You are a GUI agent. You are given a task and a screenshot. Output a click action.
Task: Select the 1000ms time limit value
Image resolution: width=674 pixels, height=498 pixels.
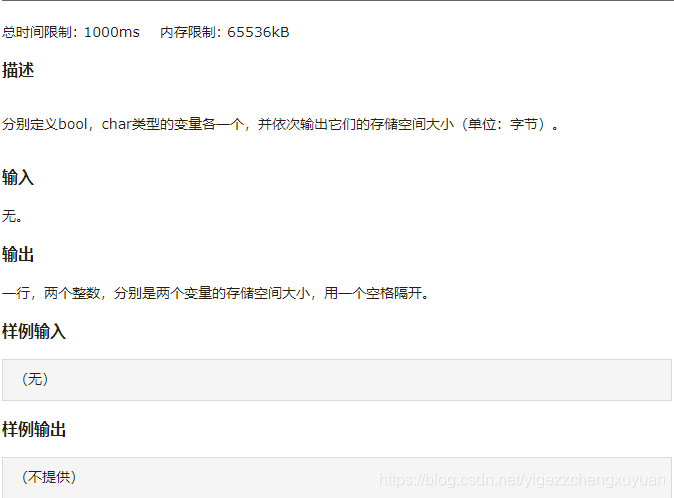pyautogui.click(x=112, y=32)
